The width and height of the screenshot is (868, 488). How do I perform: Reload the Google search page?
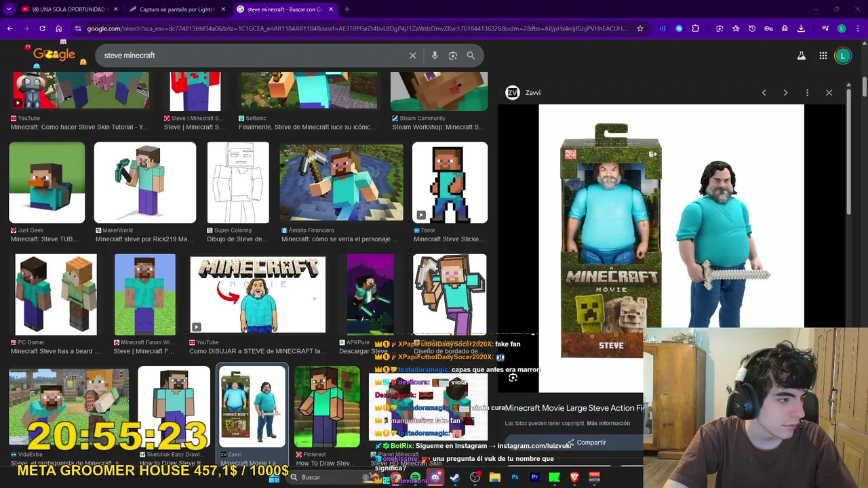point(42,28)
